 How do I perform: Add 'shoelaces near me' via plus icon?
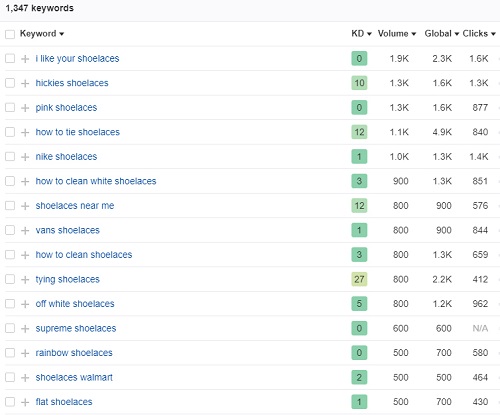coord(25,206)
